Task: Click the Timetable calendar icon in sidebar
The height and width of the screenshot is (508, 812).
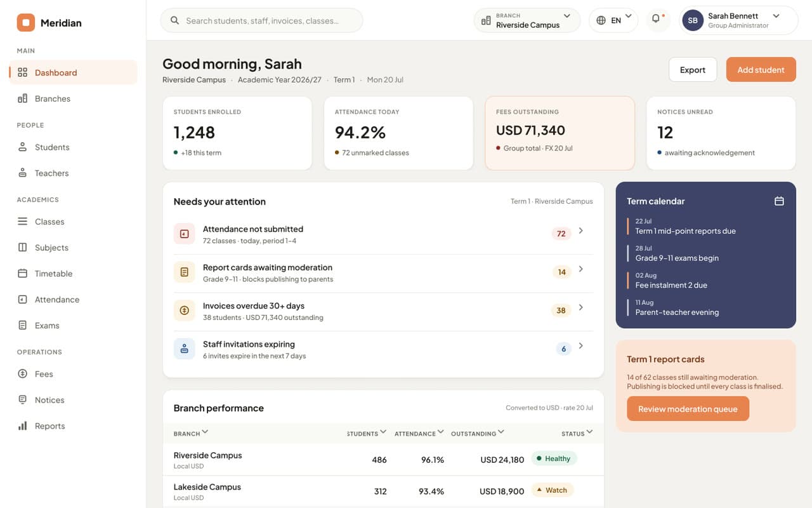Action: [22, 274]
